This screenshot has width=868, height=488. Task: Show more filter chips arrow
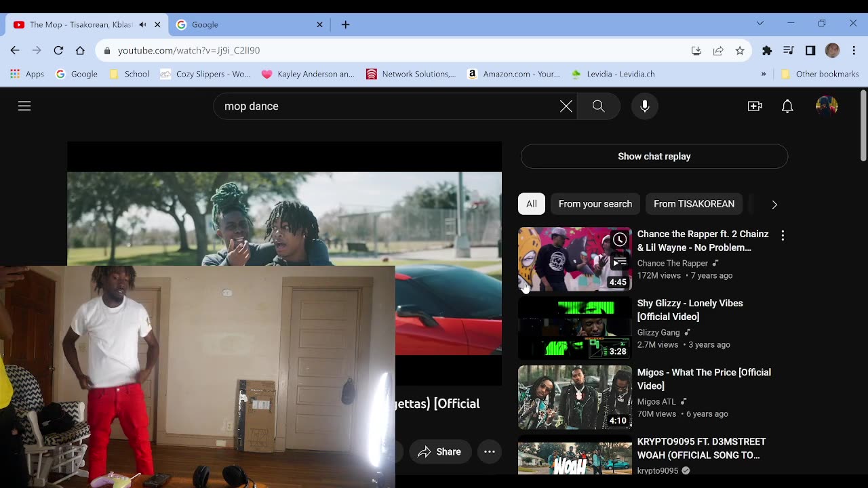(x=774, y=204)
